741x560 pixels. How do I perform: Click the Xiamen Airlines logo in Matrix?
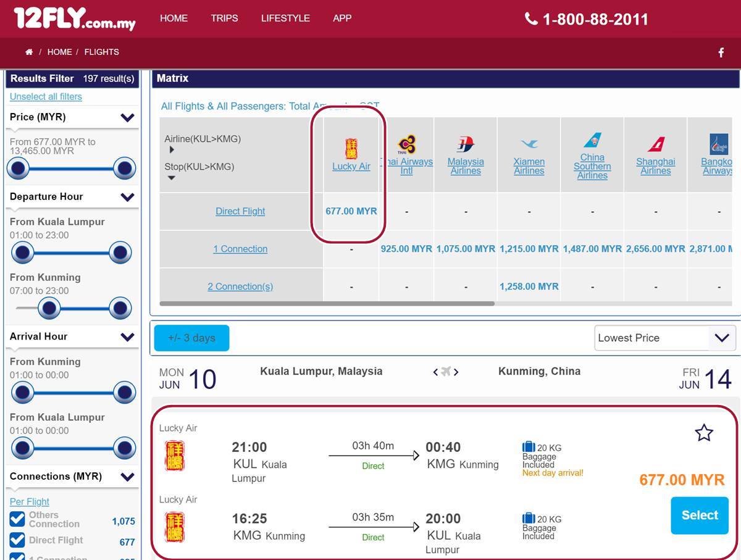pyautogui.click(x=529, y=144)
